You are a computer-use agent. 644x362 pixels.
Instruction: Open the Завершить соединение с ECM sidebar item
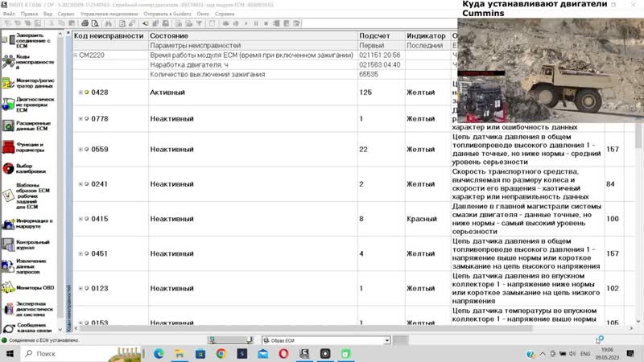point(28,40)
